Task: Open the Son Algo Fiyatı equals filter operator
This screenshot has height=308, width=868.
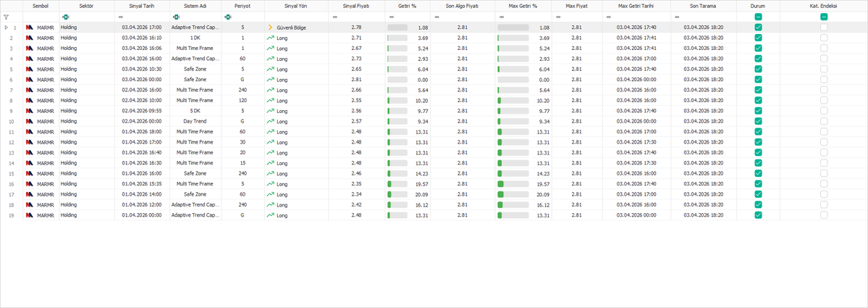Action: pyautogui.click(x=437, y=17)
